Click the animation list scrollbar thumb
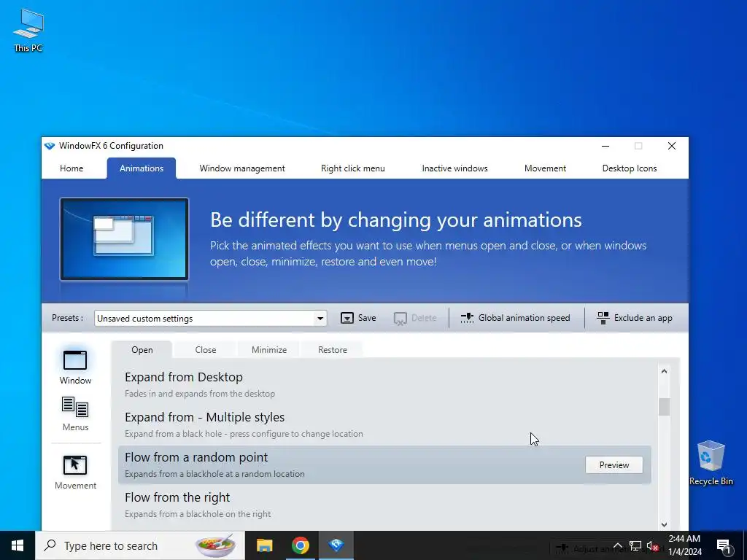The width and height of the screenshot is (747, 560). point(664,407)
